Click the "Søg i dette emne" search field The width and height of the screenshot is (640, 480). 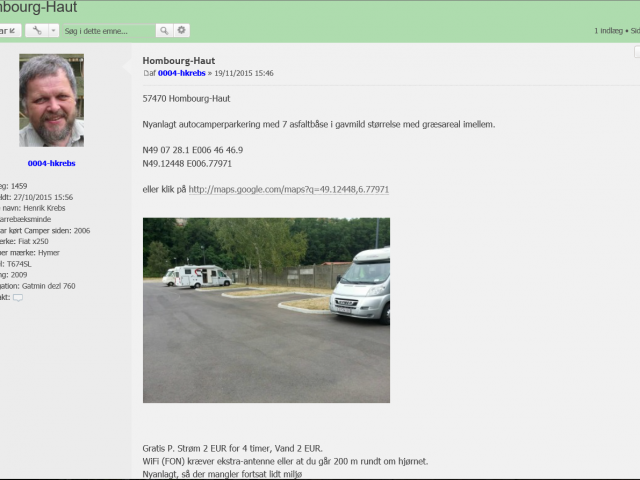click(x=109, y=31)
